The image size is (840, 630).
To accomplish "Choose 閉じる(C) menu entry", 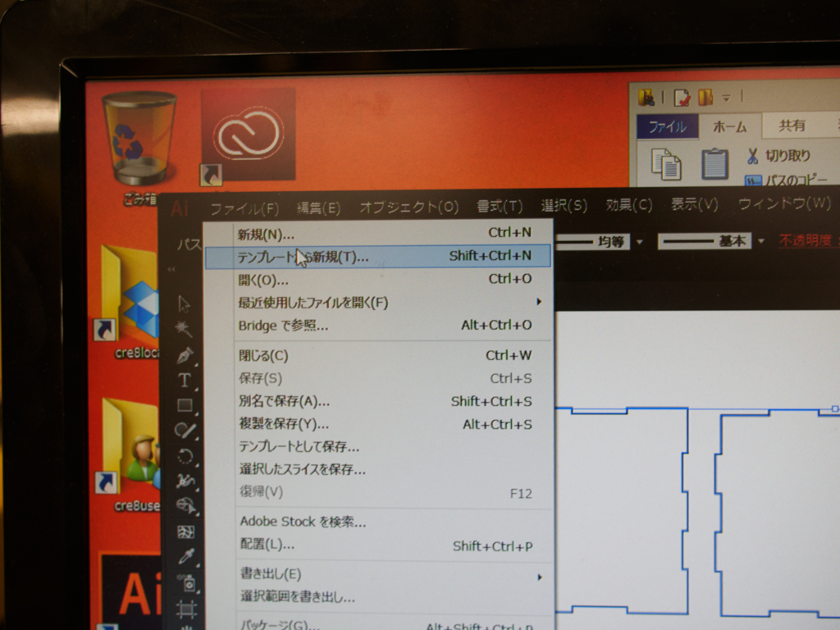I will coord(377,355).
